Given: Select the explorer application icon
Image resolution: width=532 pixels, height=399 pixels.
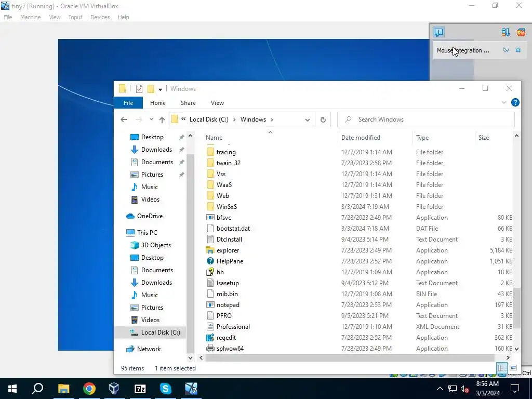Looking at the screenshot, I should click(210, 250).
